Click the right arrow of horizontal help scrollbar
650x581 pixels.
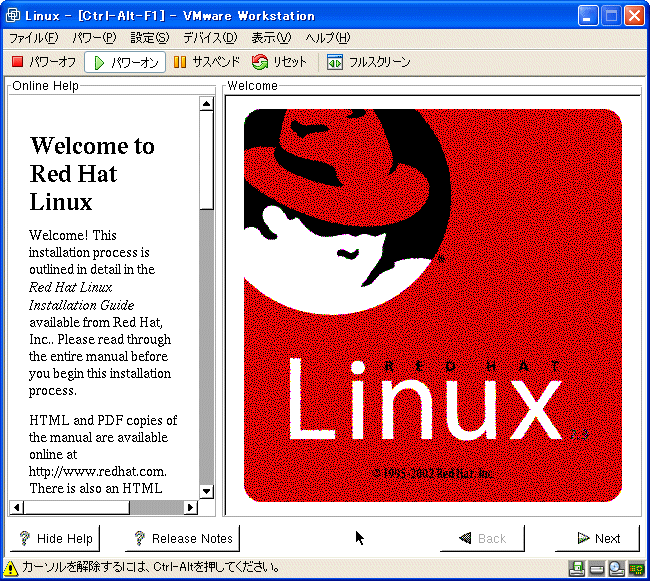190,507
